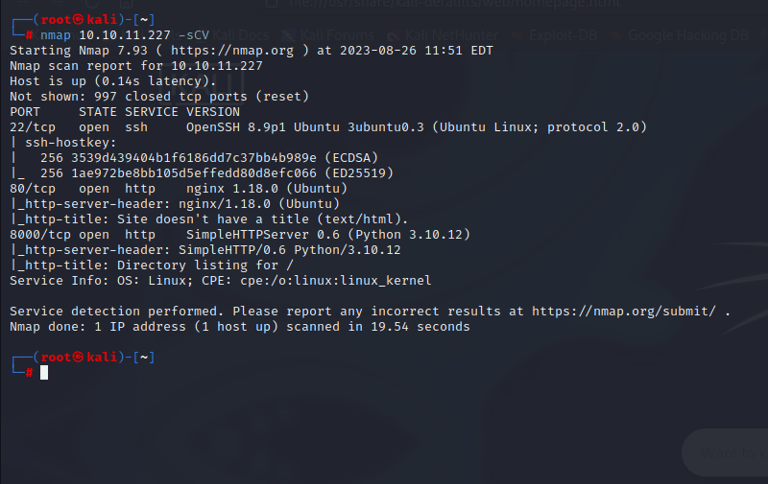Open the Exploit-DB bookmark
Screen dimensions: 768x484
point(554,34)
